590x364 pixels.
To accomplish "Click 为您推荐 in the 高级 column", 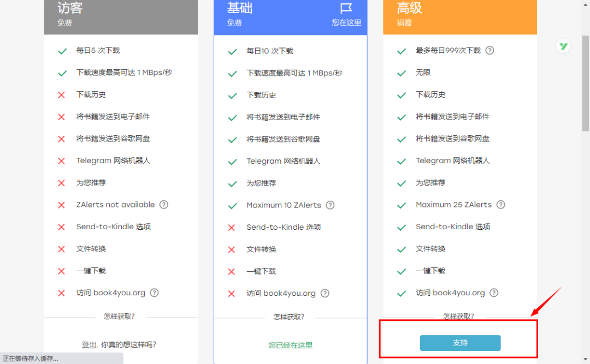I will coord(430,182).
